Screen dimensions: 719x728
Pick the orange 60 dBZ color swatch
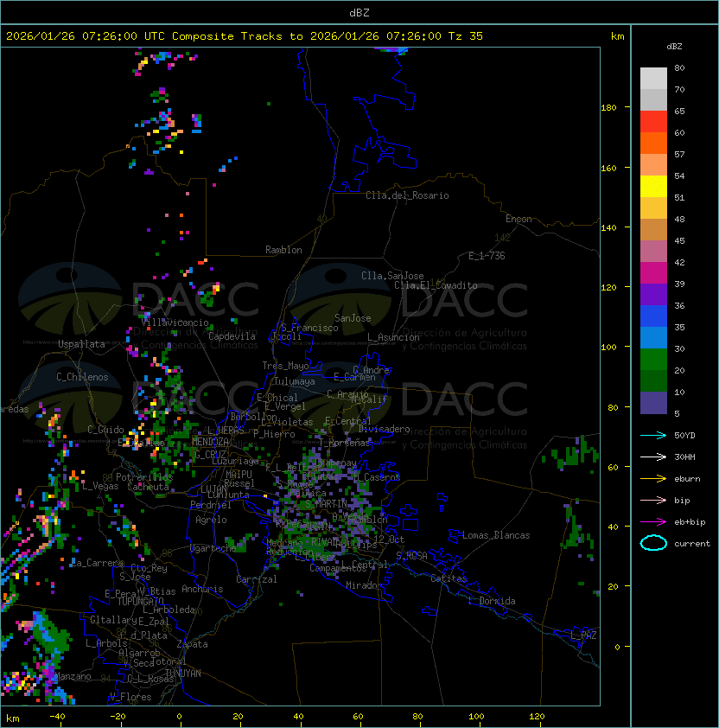point(653,143)
